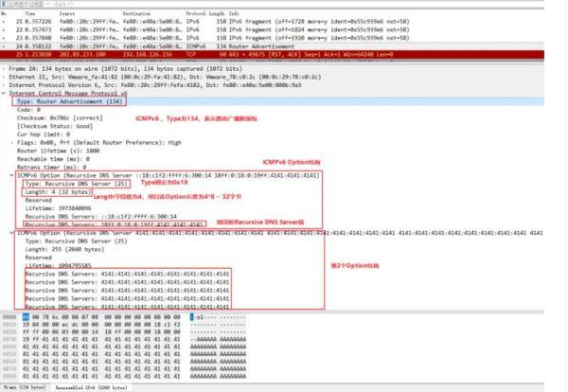The image size is (568, 392).
Task: Select Recursive DNS Servers ::18:c1f2:ffff:6:300:14
Action: click(x=101, y=217)
